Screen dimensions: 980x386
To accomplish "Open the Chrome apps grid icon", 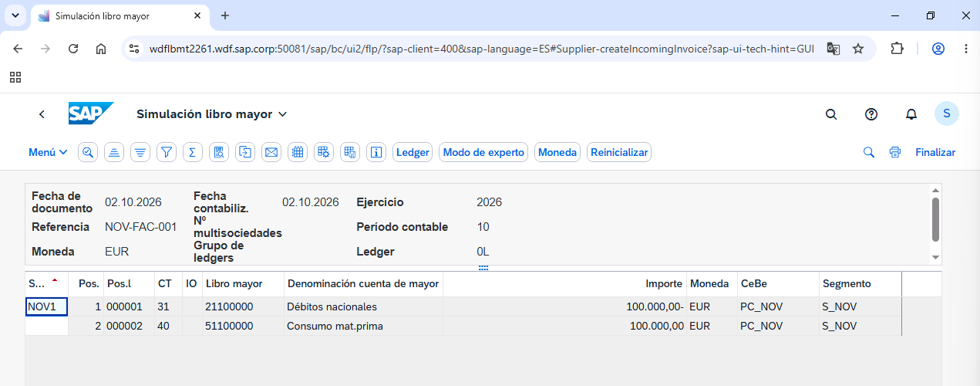I will point(15,77).
